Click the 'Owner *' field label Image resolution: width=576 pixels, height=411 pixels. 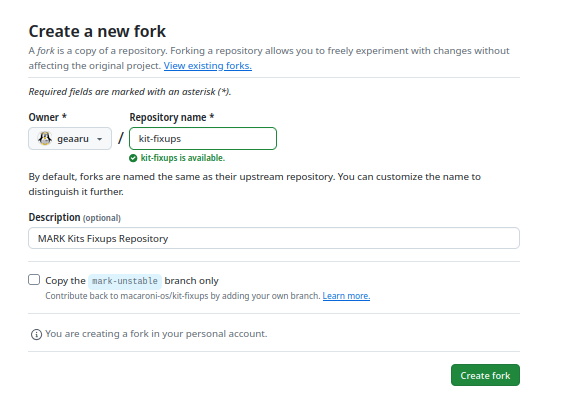pos(47,117)
